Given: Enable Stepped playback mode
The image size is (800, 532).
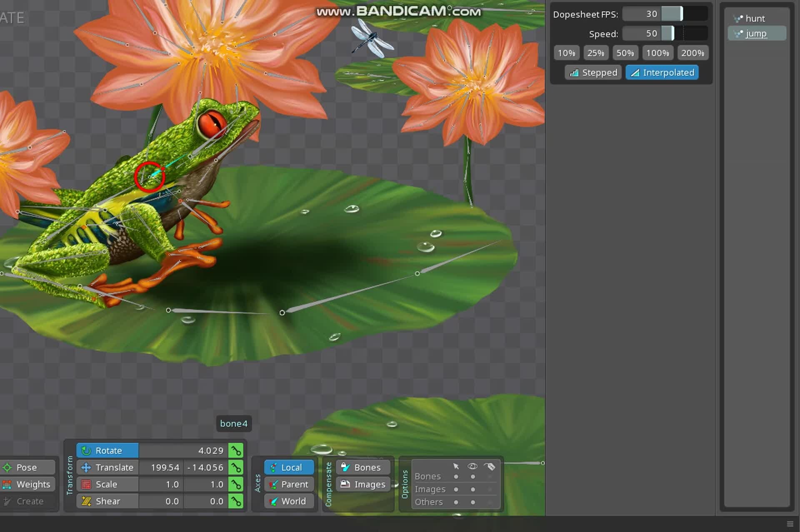Looking at the screenshot, I should click(593, 72).
